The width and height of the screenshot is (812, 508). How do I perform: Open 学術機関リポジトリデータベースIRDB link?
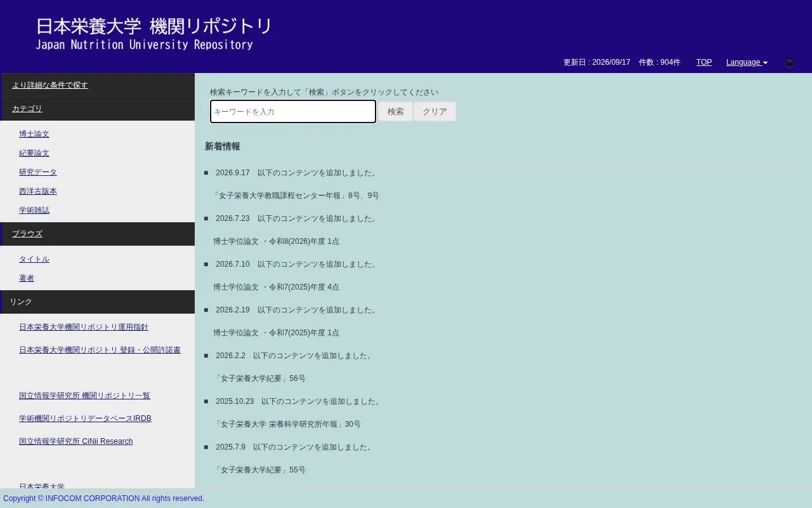tap(85, 418)
